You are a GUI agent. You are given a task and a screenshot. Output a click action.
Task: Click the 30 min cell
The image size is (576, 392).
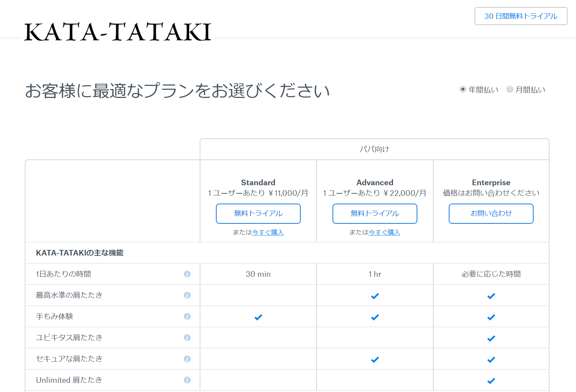[x=258, y=274]
